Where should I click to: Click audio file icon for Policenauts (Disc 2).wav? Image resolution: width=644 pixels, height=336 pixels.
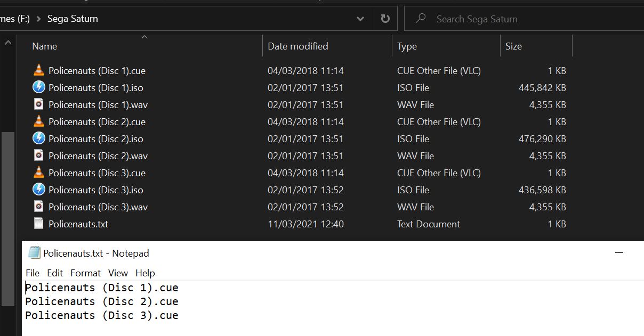tap(38, 155)
